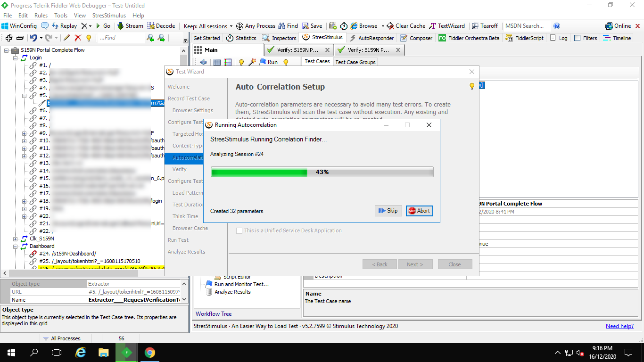
Task: Click into the test case Find box
Action: tap(121, 38)
